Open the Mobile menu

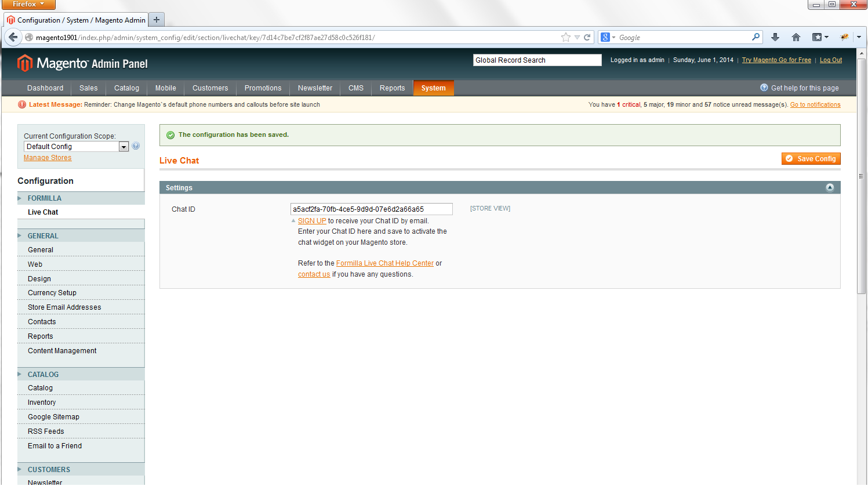point(166,88)
